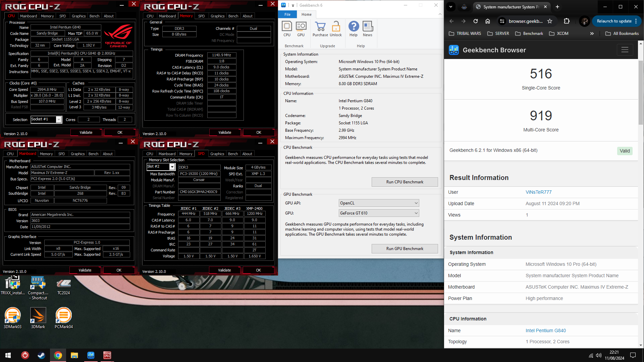Click the Geekbench taskbar icon

91,355
